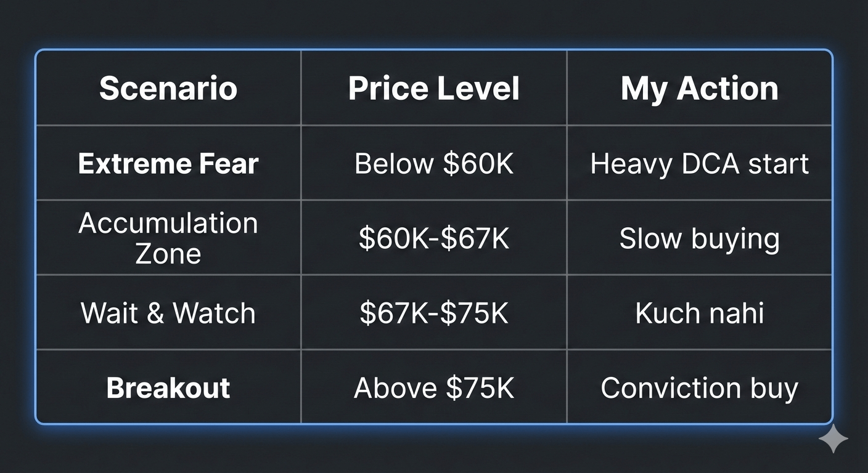The image size is (868, 473).
Task: Select the Kuch nahi cell
Action: [x=700, y=313]
